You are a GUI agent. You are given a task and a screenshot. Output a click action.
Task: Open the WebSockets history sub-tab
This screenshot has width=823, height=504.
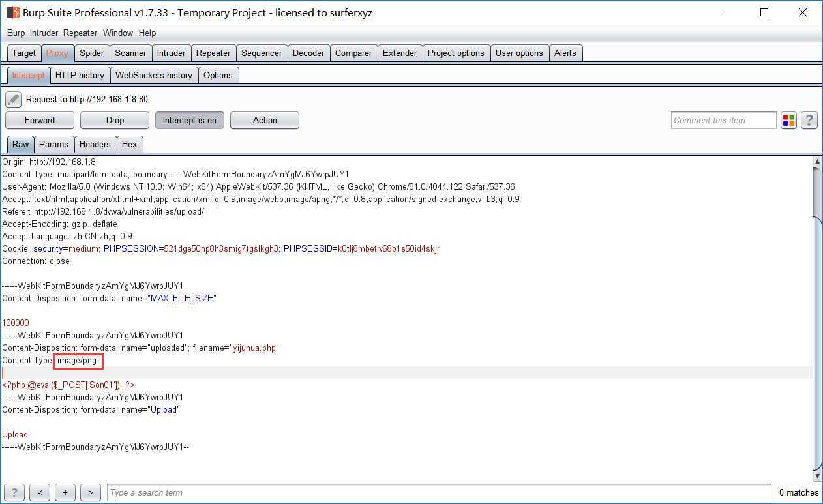[x=154, y=75]
